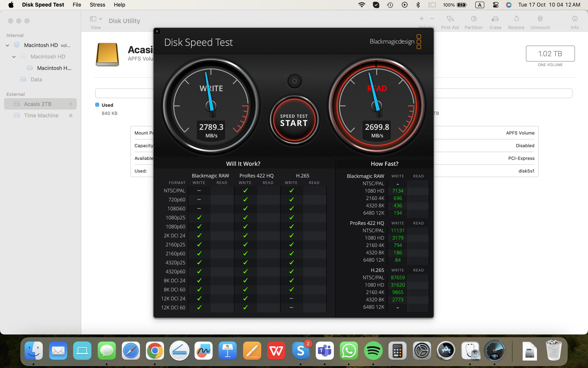Image resolution: width=588 pixels, height=368 pixels.
Task: Open Spotify from the Dock
Action: click(373, 351)
